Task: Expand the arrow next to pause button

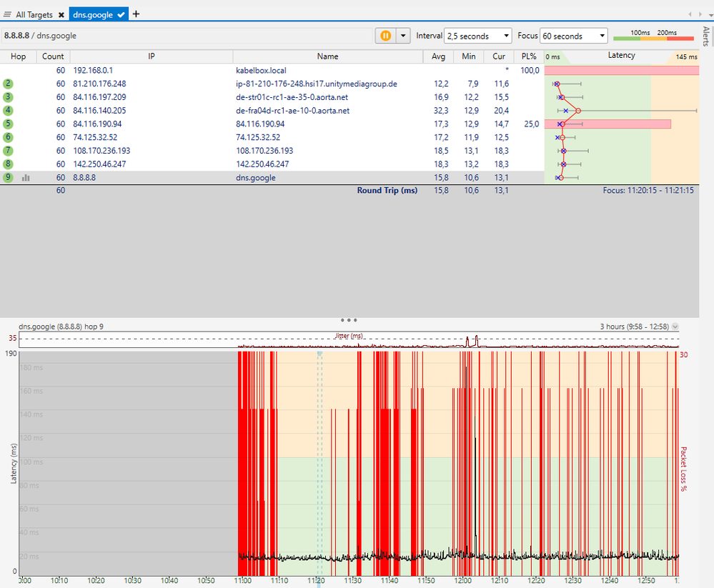Action: (x=404, y=36)
